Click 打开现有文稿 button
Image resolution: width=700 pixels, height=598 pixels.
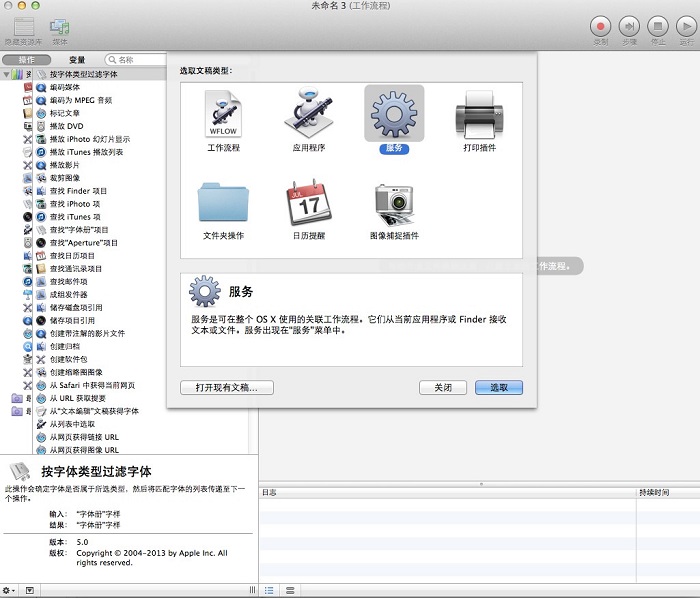[227, 387]
